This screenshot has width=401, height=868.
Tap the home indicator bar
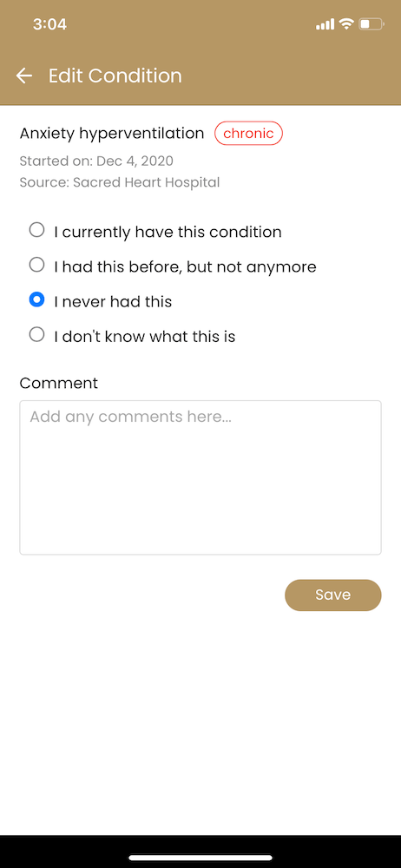point(200,858)
